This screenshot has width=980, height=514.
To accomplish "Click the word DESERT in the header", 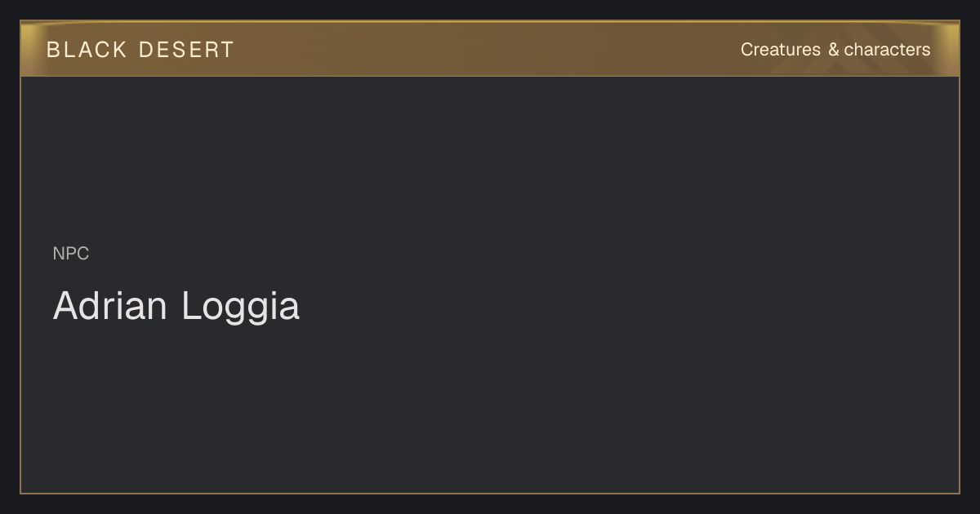I will click(x=186, y=50).
